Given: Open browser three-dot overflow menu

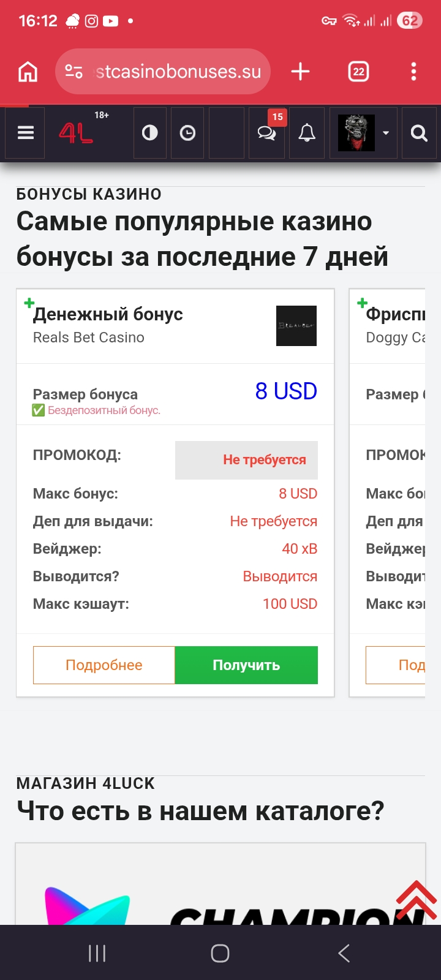Looking at the screenshot, I should 413,72.
